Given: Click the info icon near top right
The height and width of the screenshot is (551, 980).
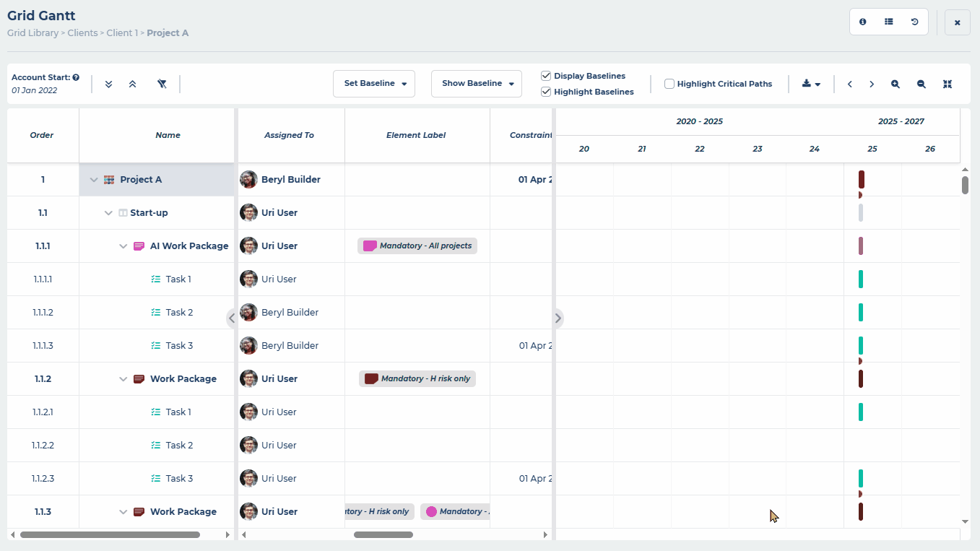Looking at the screenshot, I should coord(862,21).
